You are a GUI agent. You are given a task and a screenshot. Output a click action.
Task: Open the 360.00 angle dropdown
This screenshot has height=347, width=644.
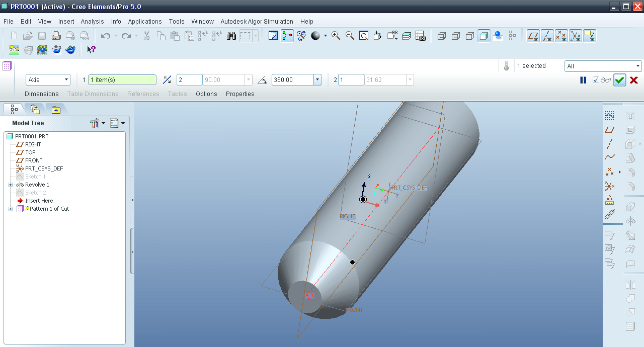(x=317, y=80)
